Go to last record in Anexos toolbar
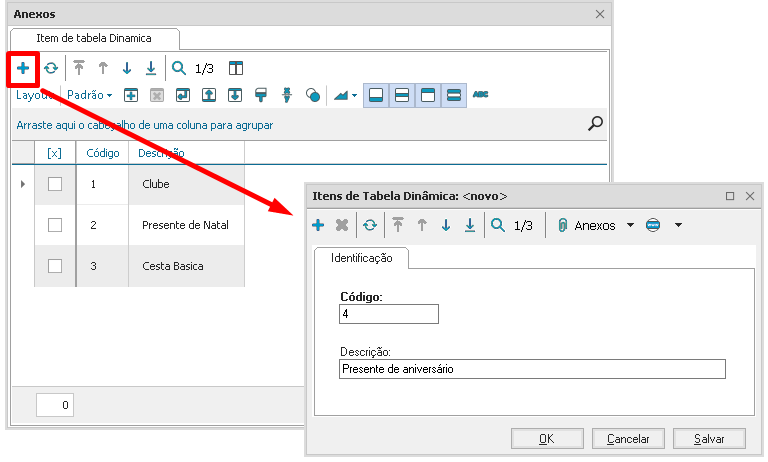 pos(151,68)
